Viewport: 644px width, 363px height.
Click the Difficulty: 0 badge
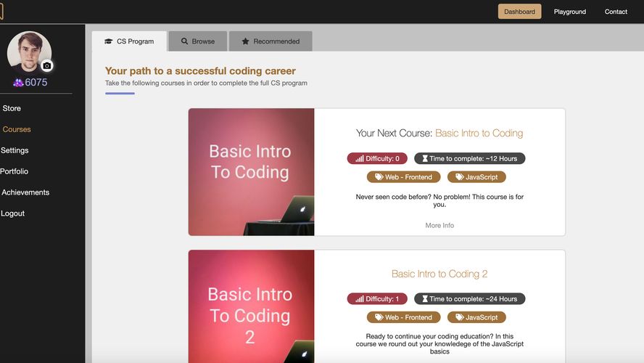[377, 159]
